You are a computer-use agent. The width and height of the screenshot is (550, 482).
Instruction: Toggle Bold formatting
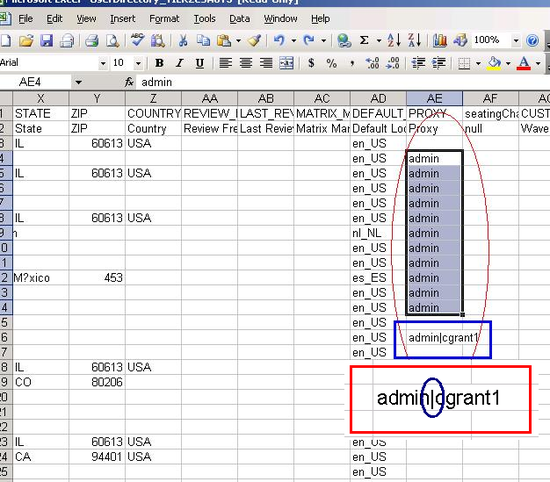coord(160,63)
